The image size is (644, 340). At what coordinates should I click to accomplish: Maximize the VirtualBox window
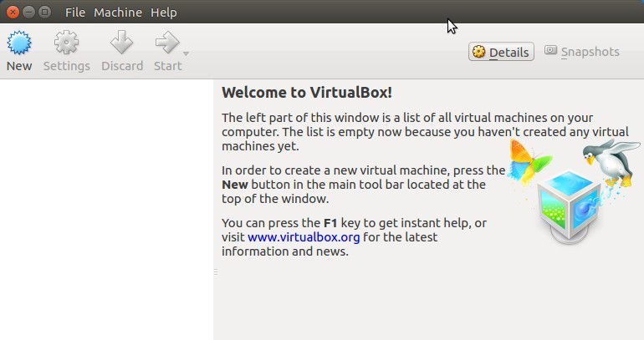pos(44,13)
